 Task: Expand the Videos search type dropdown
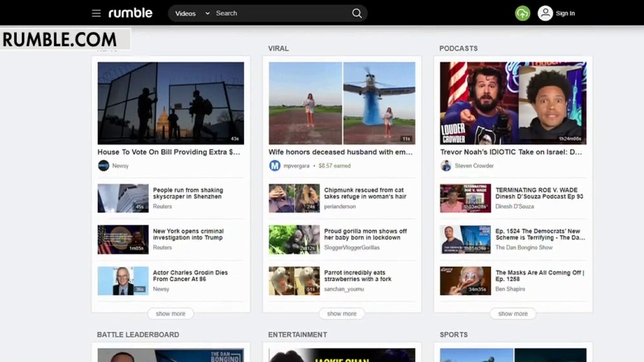(x=192, y=14)
